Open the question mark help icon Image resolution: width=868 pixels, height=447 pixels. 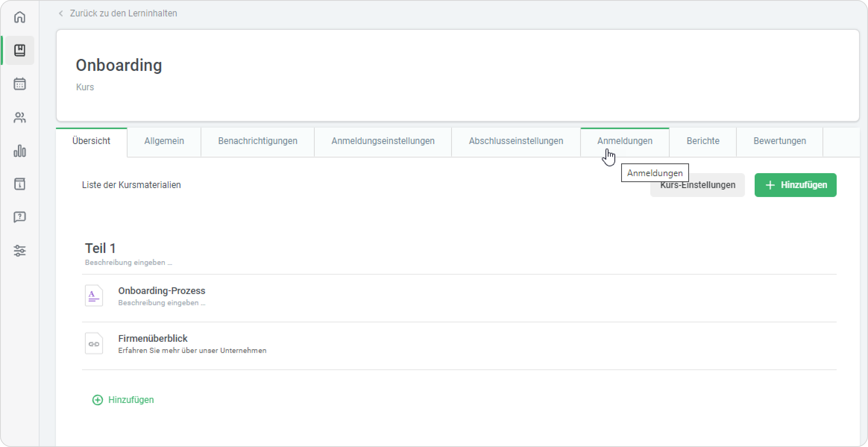coord(20,217)
